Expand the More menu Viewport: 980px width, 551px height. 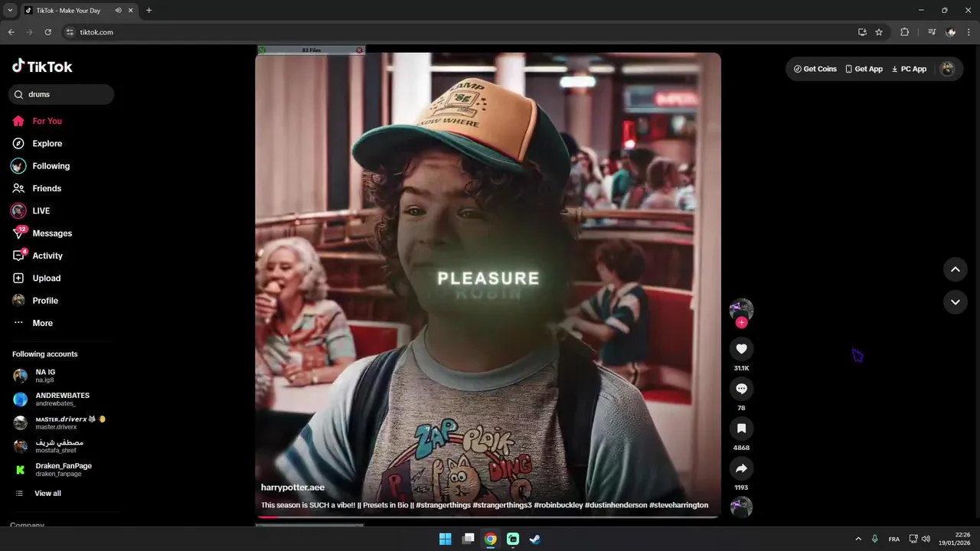click(x=32, y=323)
